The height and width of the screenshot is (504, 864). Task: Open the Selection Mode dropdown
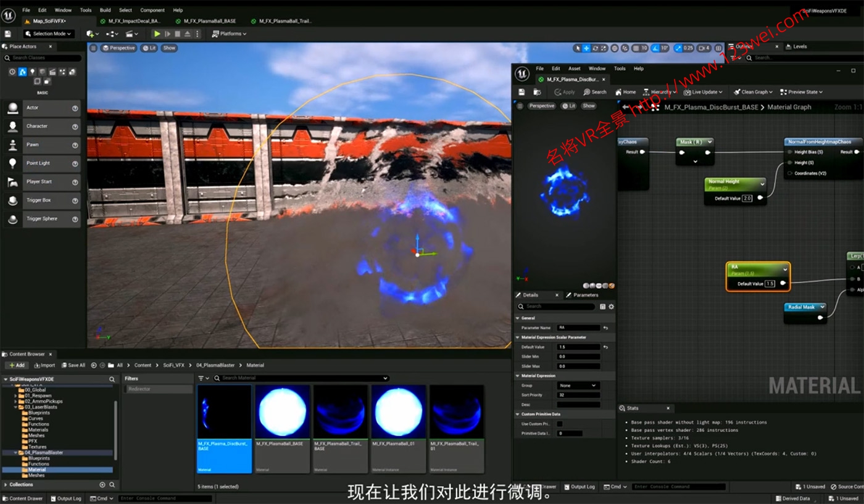point(49,34)
